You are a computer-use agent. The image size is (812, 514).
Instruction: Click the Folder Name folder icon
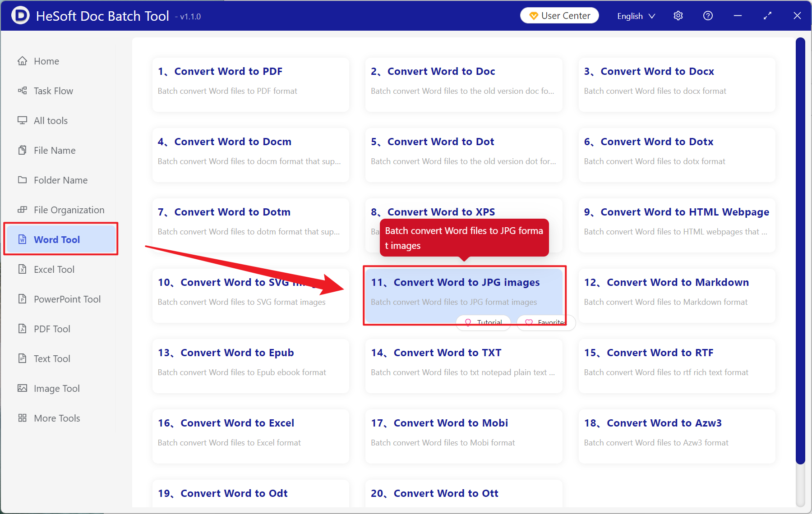22,180
